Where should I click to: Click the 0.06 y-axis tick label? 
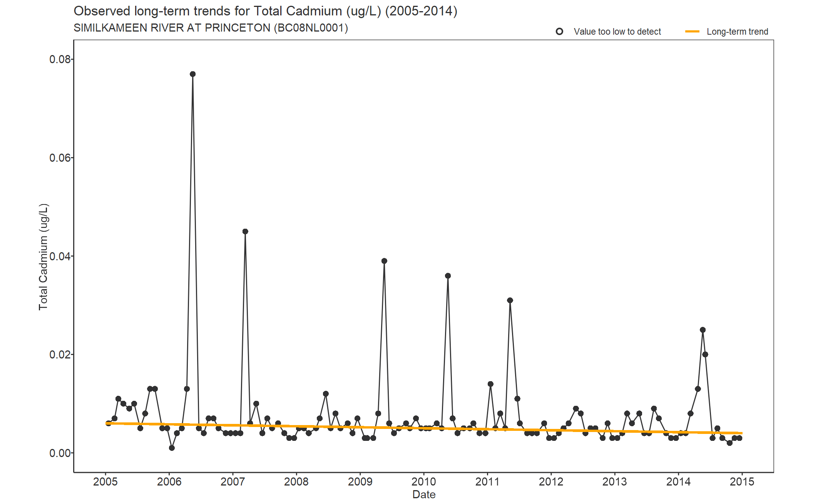pyautogui.click(x=60, y=158)
